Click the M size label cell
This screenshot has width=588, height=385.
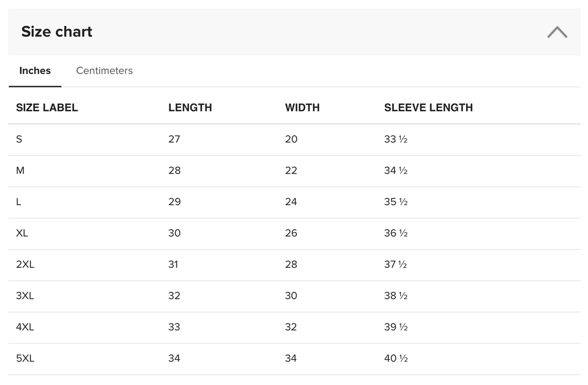pos(21,171)
